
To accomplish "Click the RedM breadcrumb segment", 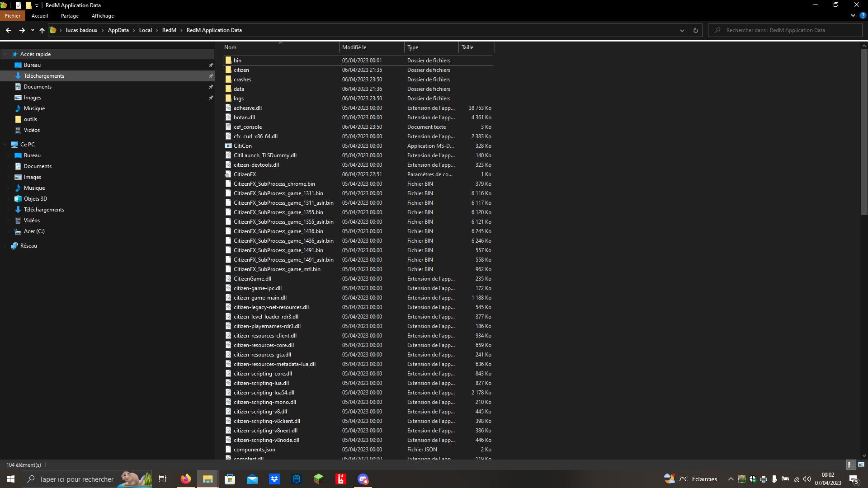I will [169, 30].
